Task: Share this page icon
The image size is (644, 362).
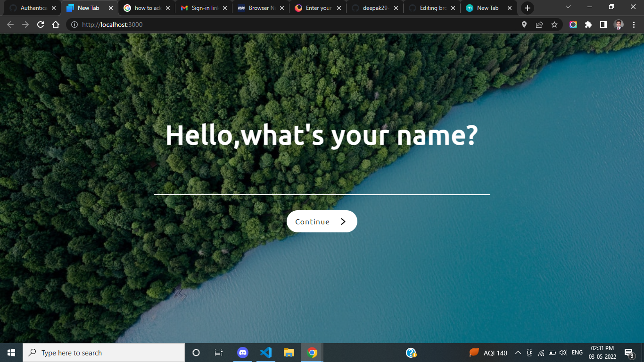Action: pos(539,25)
